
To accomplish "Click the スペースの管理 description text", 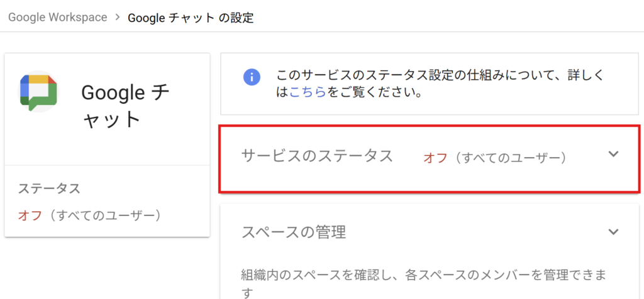I will pos(424,282).
